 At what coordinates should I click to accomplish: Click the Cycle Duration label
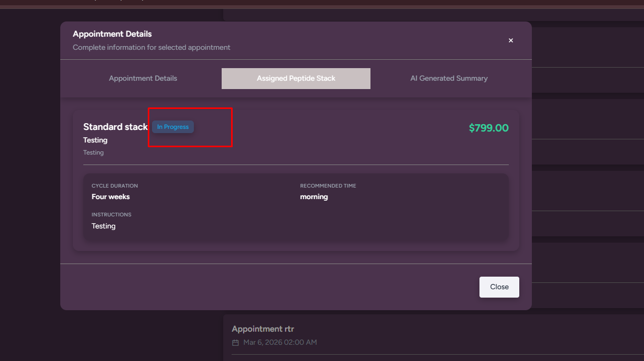click(115, 186)
